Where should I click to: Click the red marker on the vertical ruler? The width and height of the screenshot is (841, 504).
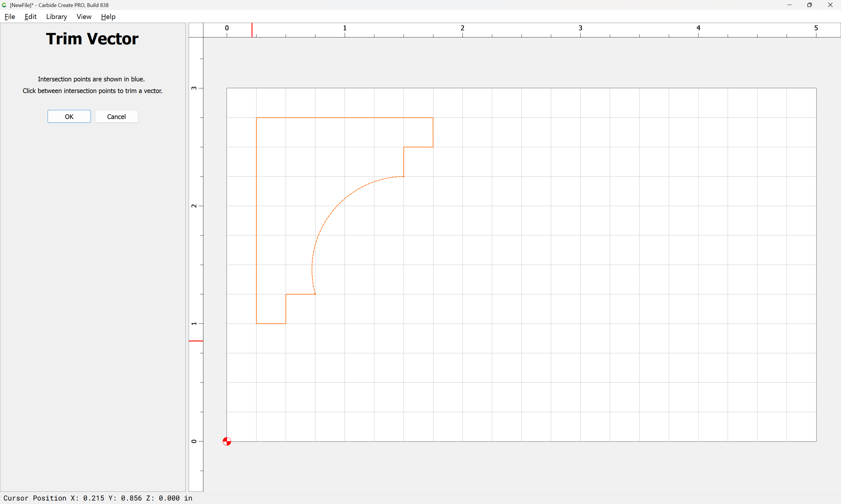click(x=196, y=341)
